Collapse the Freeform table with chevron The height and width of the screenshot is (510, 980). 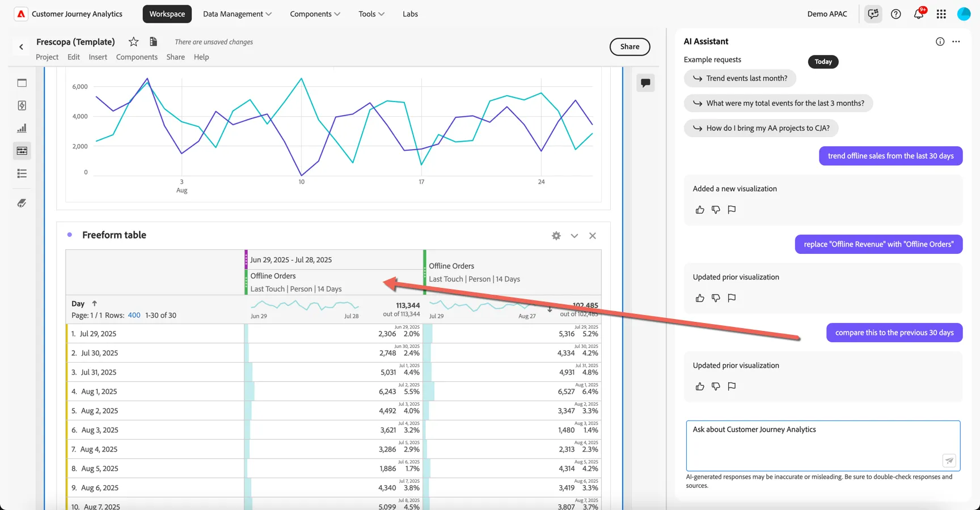tap(574, 236)
